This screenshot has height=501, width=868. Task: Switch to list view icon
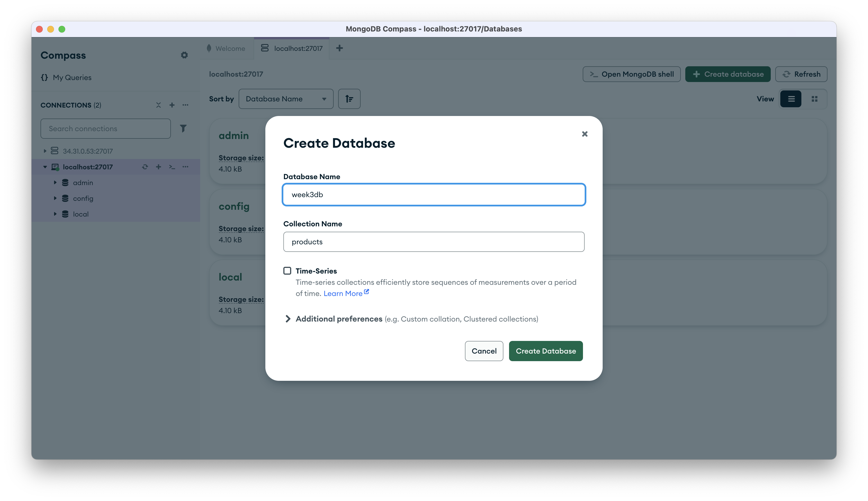[x=791, y=99]
